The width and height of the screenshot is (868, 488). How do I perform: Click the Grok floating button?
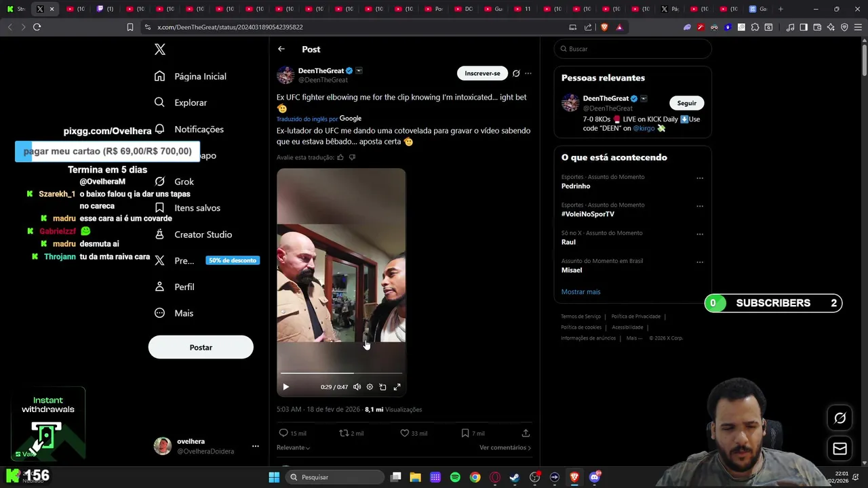(840, 418)
